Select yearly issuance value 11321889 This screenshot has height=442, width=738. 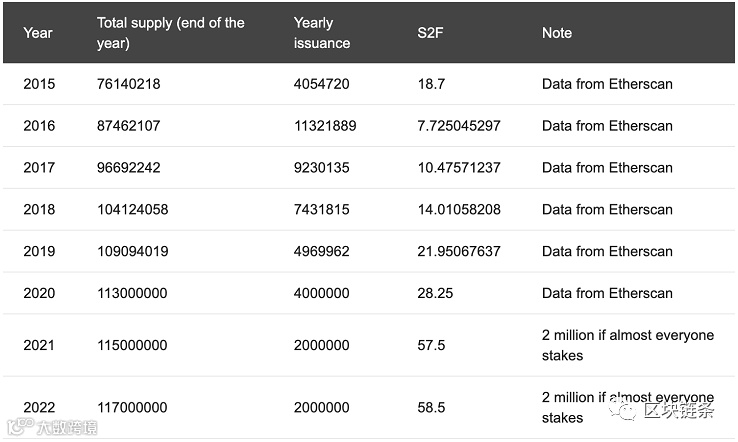click(325, 126)
